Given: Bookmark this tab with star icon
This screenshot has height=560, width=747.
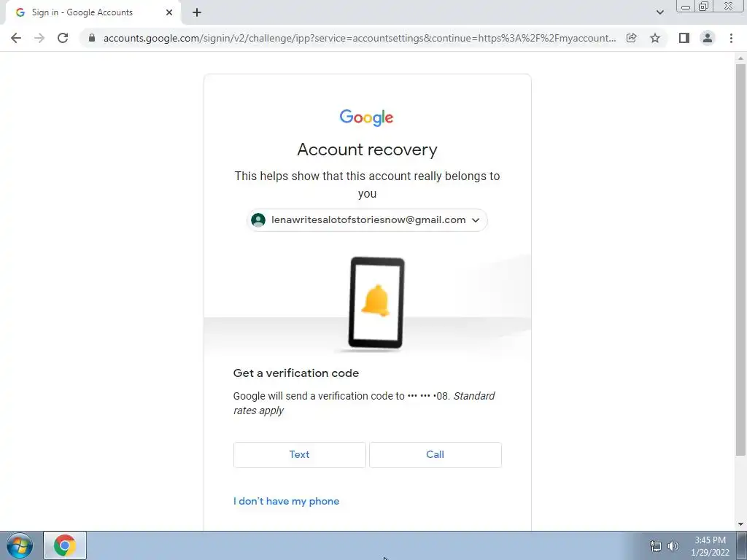Looking at the screenshot, I should click(x=655, y=38).
